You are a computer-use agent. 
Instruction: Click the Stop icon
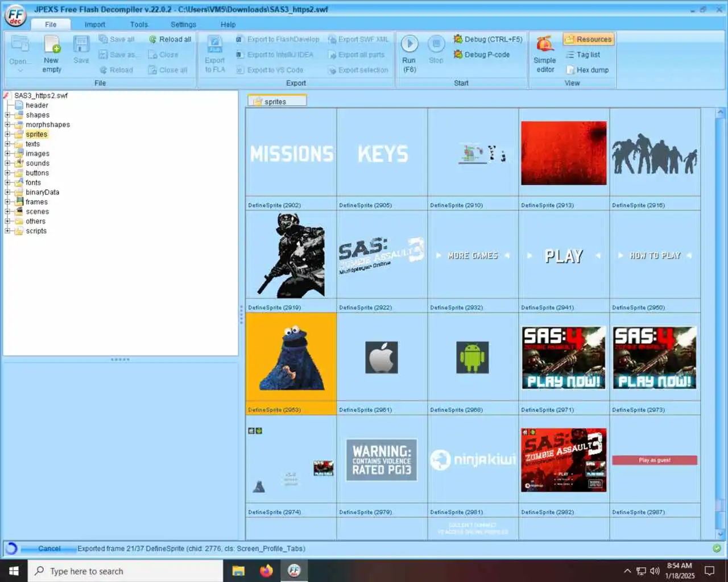436,44
